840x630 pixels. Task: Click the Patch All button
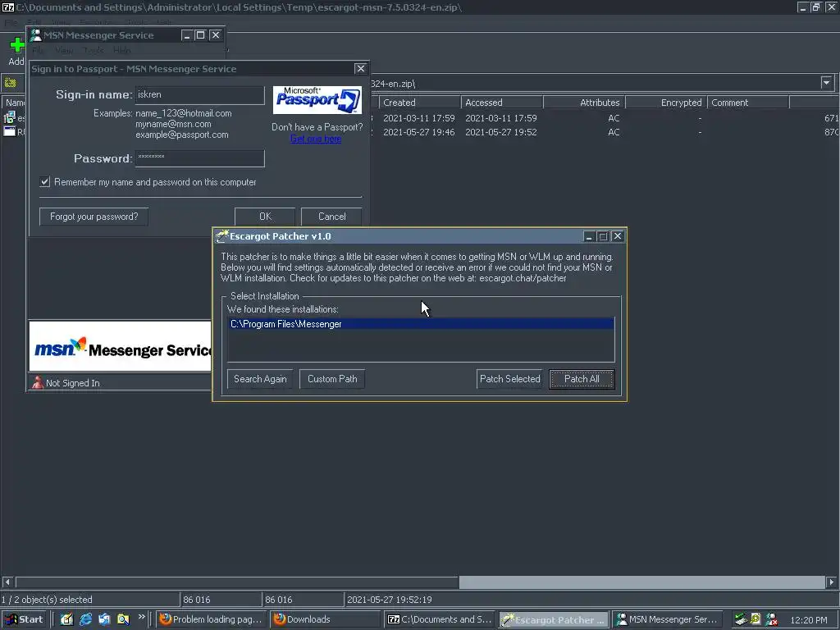pyautogui.click(x=582, y=379)
